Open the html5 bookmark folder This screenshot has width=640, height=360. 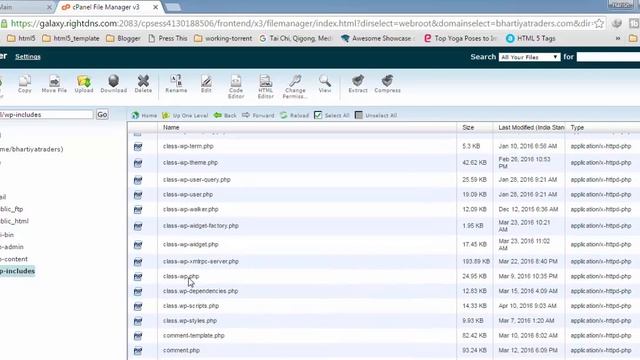tap(22, 38)
